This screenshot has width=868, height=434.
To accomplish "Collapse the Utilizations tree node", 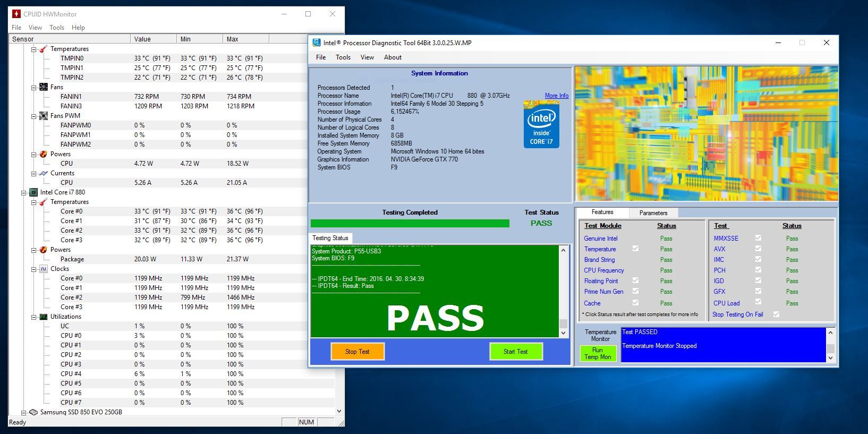I will [33, 317].
